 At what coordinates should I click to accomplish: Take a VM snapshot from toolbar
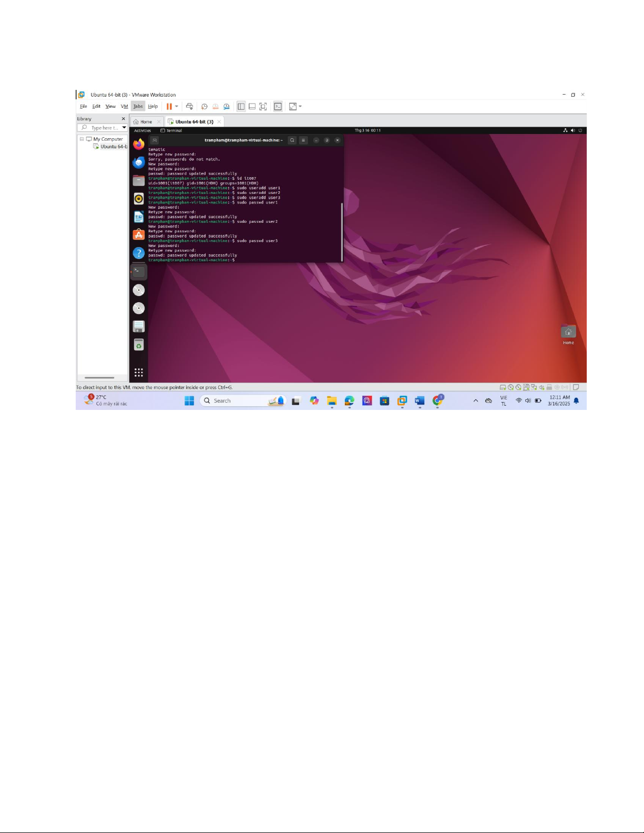tap(205, 107)
